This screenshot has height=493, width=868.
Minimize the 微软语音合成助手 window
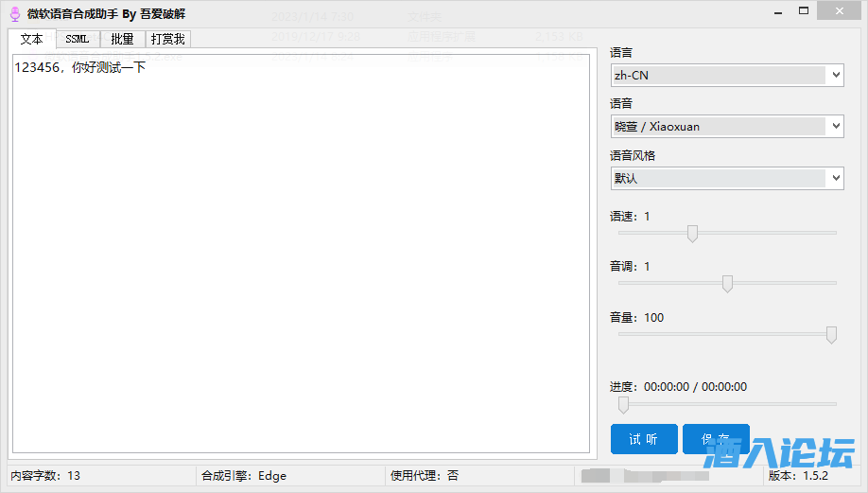point(778,11)
